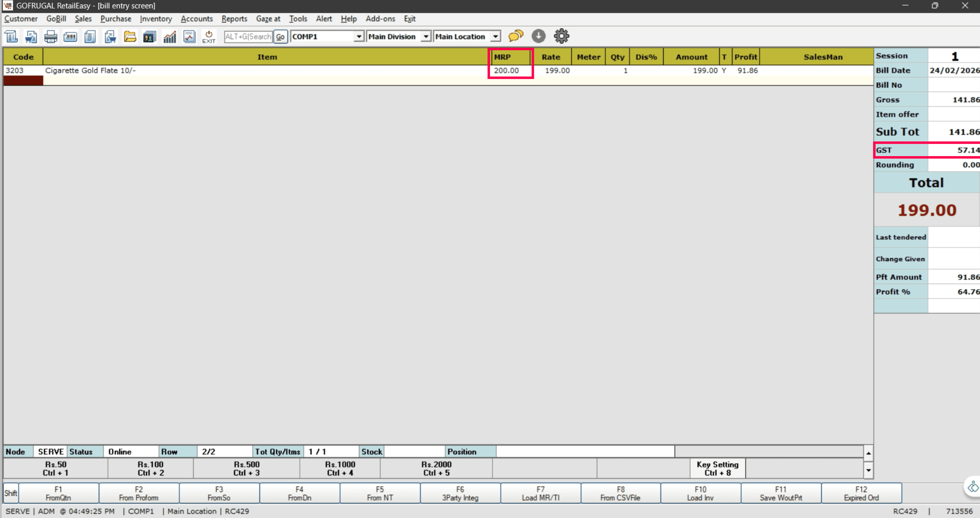The width and height of the screenshot is (980, 518).
Task: Click the gray download arrow icon
Action: coord(538,36)
